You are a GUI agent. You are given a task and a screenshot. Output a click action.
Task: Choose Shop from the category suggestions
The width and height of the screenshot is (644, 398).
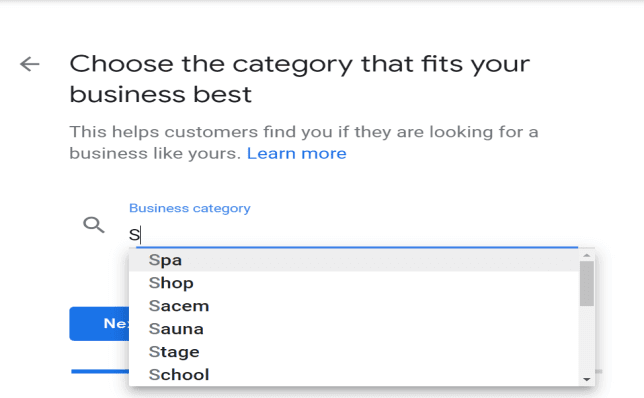tap(354, 283)
